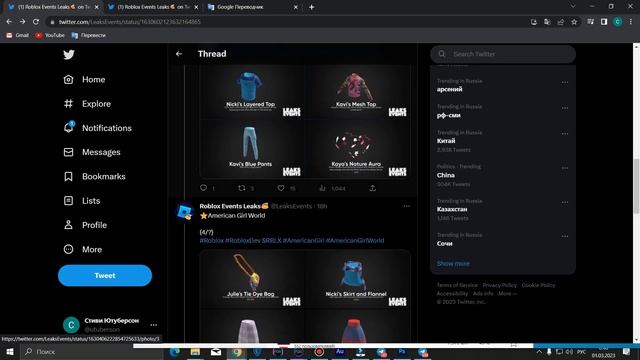Open options dots for рф-сми trend
Viewport: 640px width, 360px height.
[565, 108]
